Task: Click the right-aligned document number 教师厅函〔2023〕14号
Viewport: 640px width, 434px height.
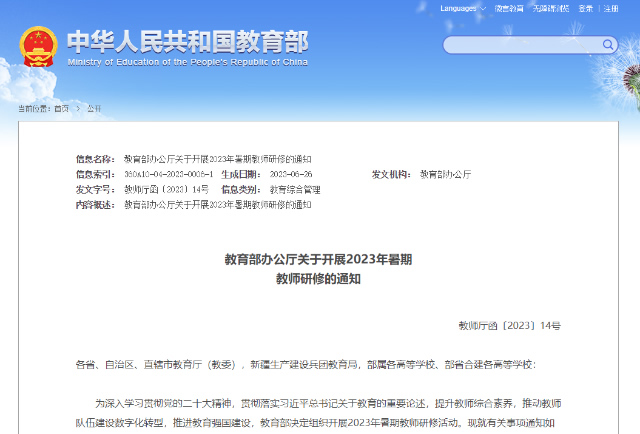Action: tap(509, 325)
